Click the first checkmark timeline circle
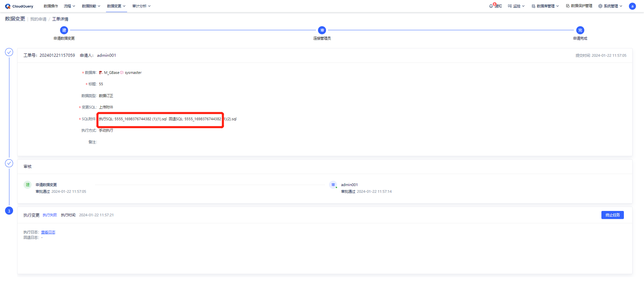 click(x=9, y=52)
